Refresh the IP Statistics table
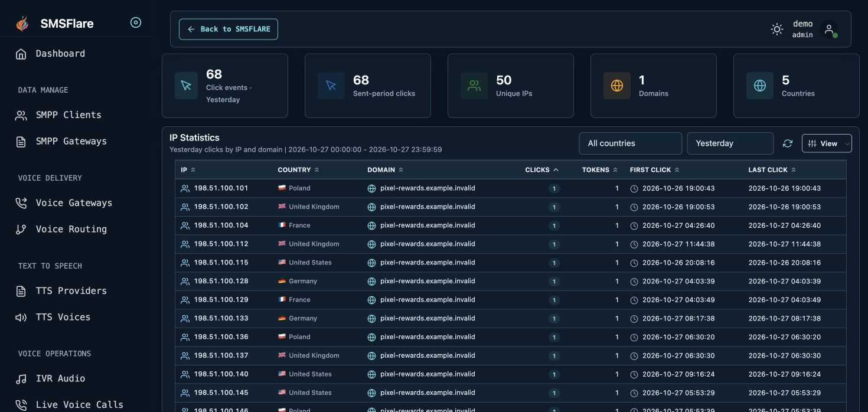 pos(788,143)
